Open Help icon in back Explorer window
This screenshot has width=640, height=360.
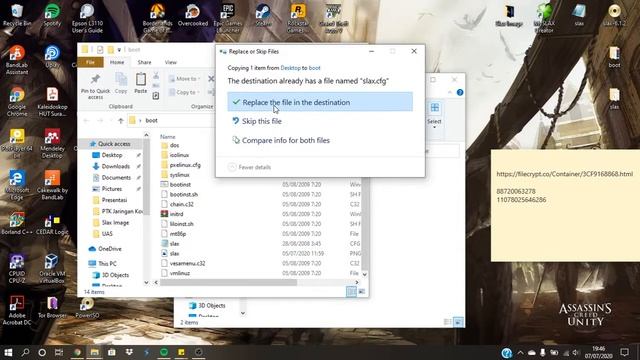click(x=460, y=93)
